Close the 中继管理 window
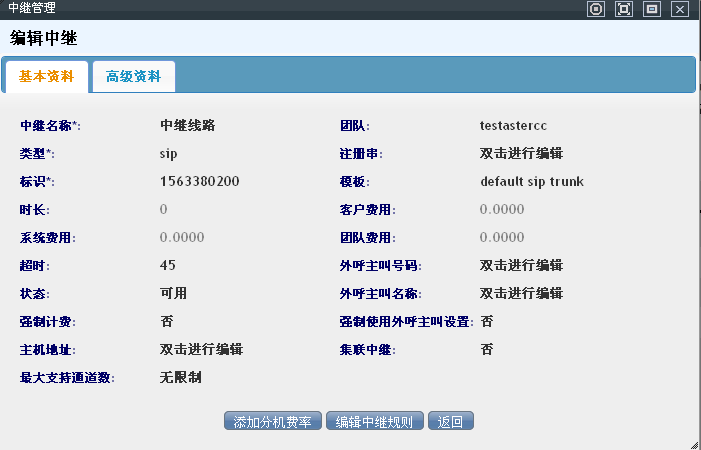 (x=680, y=9)
